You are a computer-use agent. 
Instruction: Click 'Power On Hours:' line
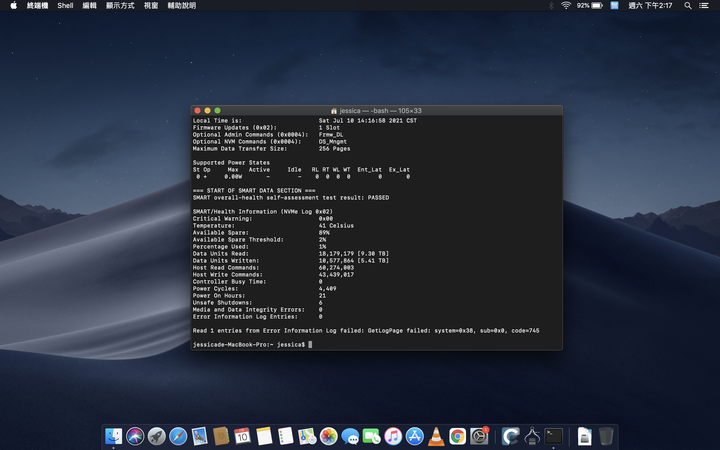coord(259,295)
